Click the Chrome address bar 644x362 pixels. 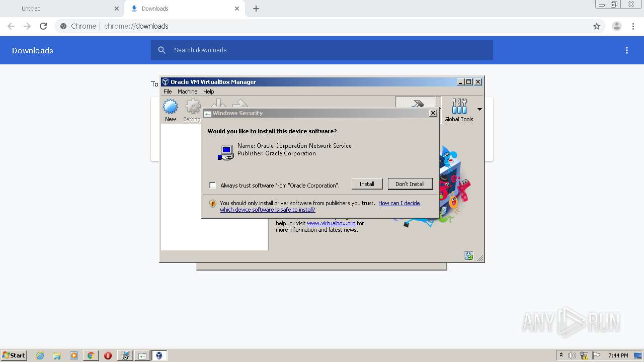(x=322, y=26)
